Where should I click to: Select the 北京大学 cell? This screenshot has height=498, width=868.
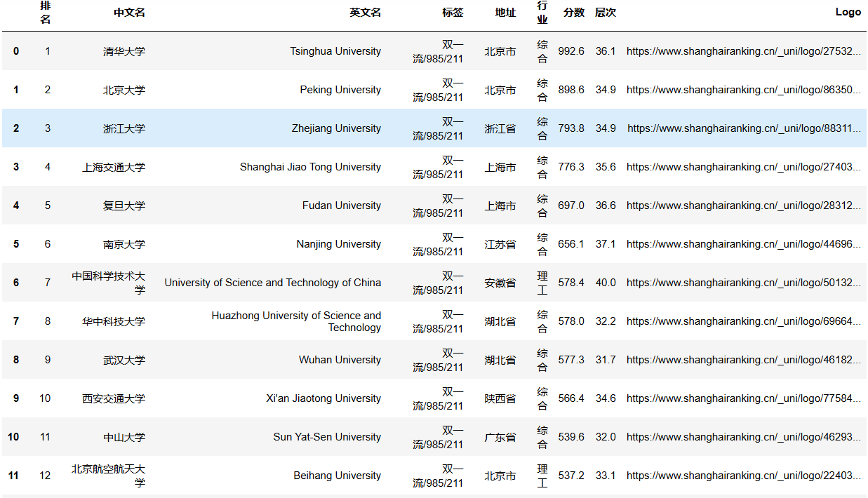coord(124,90)
